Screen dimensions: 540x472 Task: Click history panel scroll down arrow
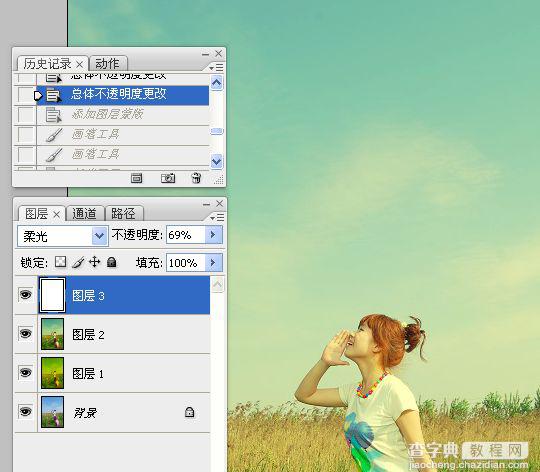point(216,161)
